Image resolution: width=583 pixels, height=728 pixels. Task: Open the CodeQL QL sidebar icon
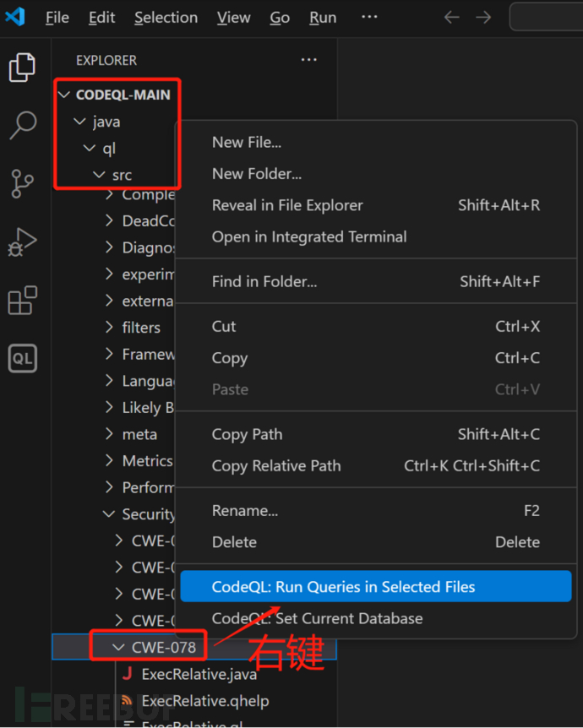point(23,359)
